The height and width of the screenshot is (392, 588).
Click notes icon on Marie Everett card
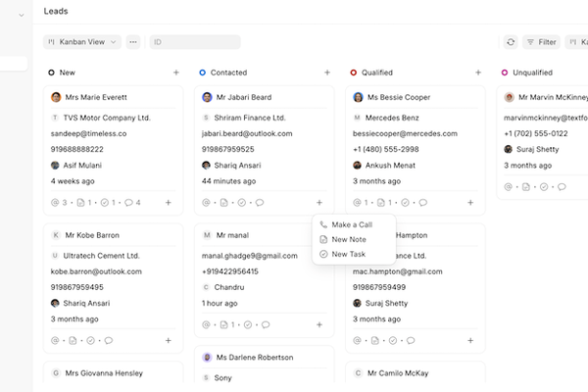tap(80, 203)
